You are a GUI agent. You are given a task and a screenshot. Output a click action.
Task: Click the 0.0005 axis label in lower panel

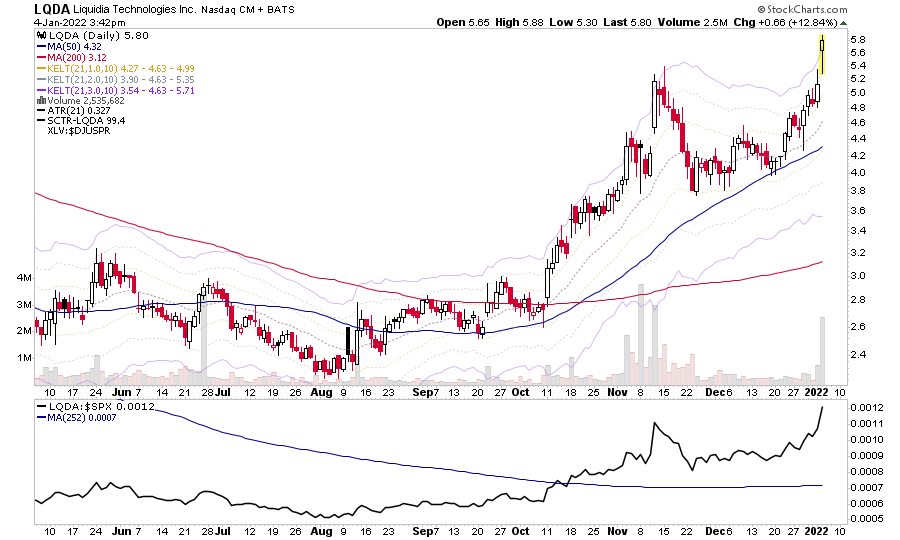tap(867, 519)
